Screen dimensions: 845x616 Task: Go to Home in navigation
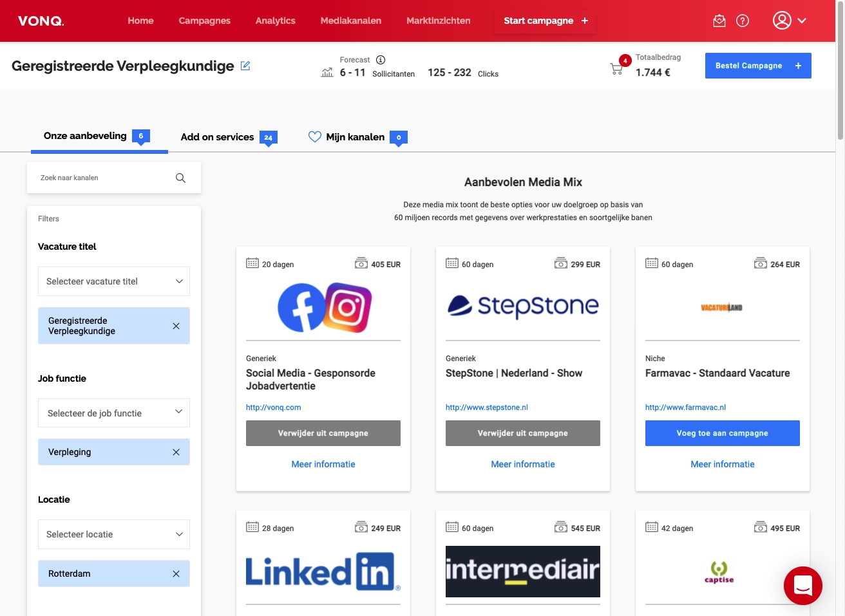pyautogui.click(x=140, y=21)
